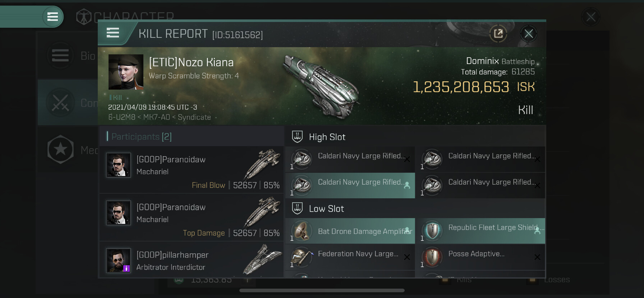Select Paranoidaw's Top Damage participant entry

[192, 217]
